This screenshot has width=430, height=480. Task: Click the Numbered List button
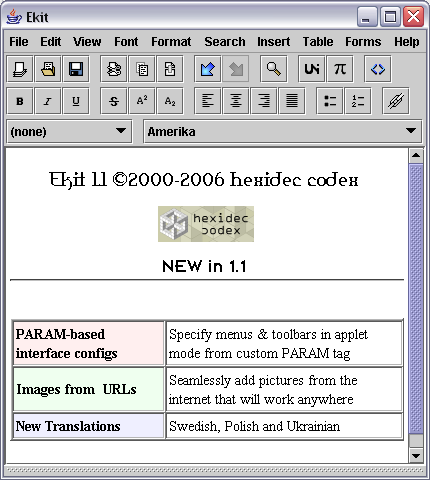358,101
